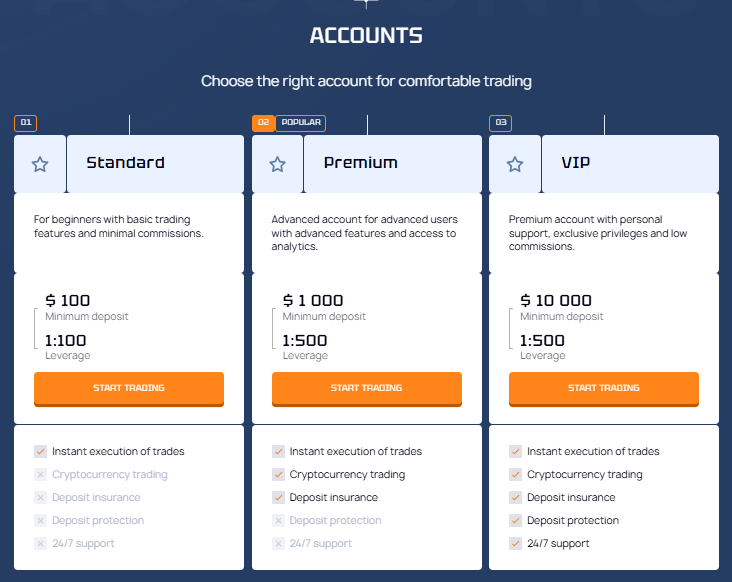Image resolution: width=732 pixels, height=582 pixels.
Task: Click the 01 number badge
Action: [x=25, y=123]
